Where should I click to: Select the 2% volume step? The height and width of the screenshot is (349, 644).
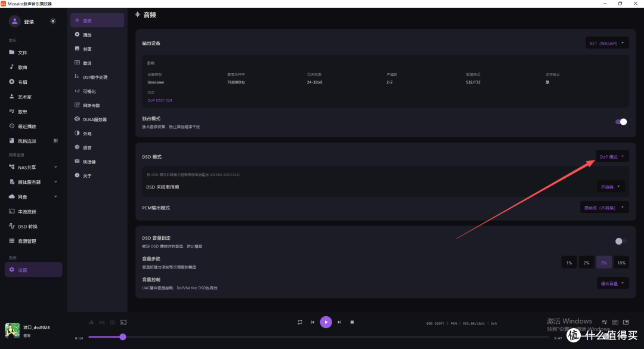coord(587,262)
